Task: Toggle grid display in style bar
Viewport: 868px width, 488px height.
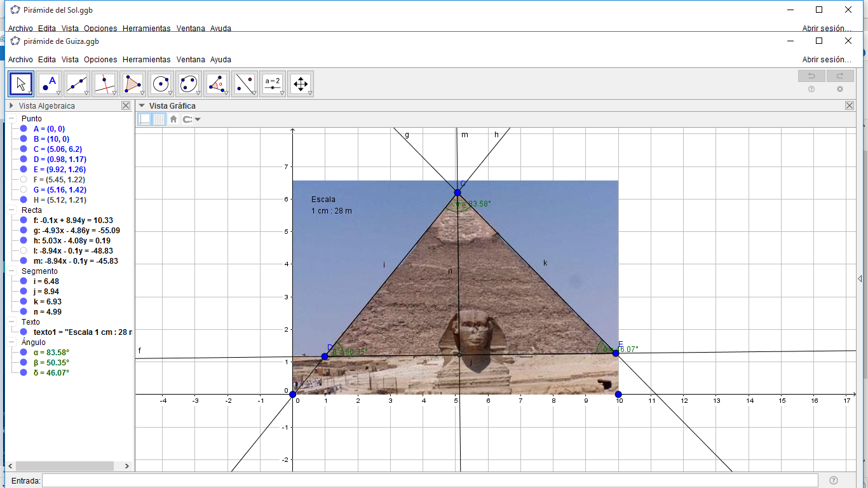Action: pyautogui.click(x=159, y=119)
